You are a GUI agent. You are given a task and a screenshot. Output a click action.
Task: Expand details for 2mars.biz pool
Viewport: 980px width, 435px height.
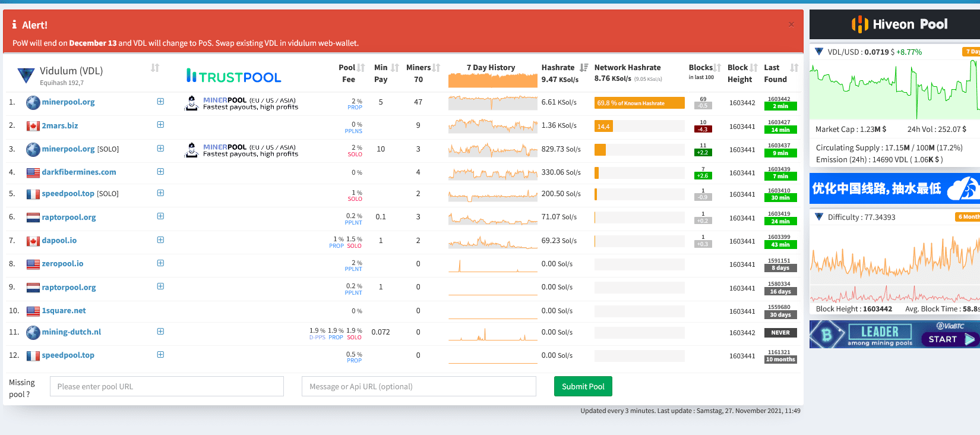[160, 125]
